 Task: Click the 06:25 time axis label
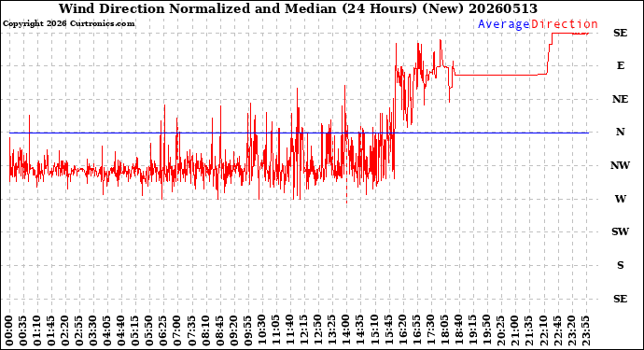point(163,330)
